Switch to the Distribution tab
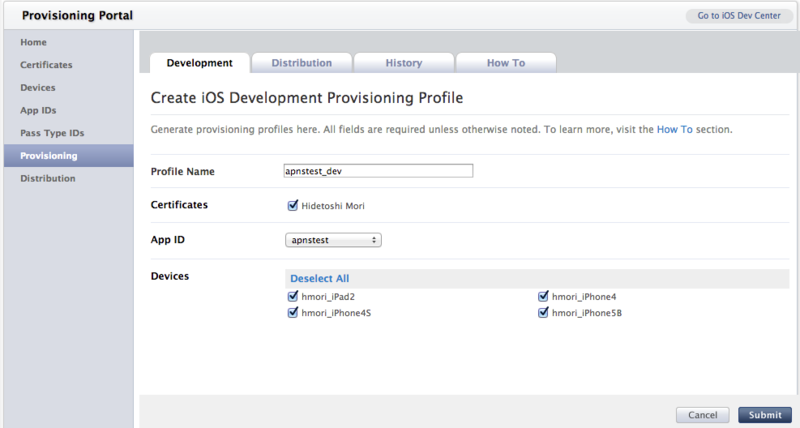 (x=301, y=63)
